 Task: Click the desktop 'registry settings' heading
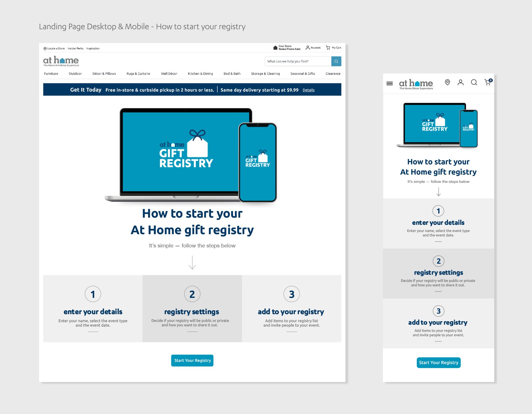192,312
